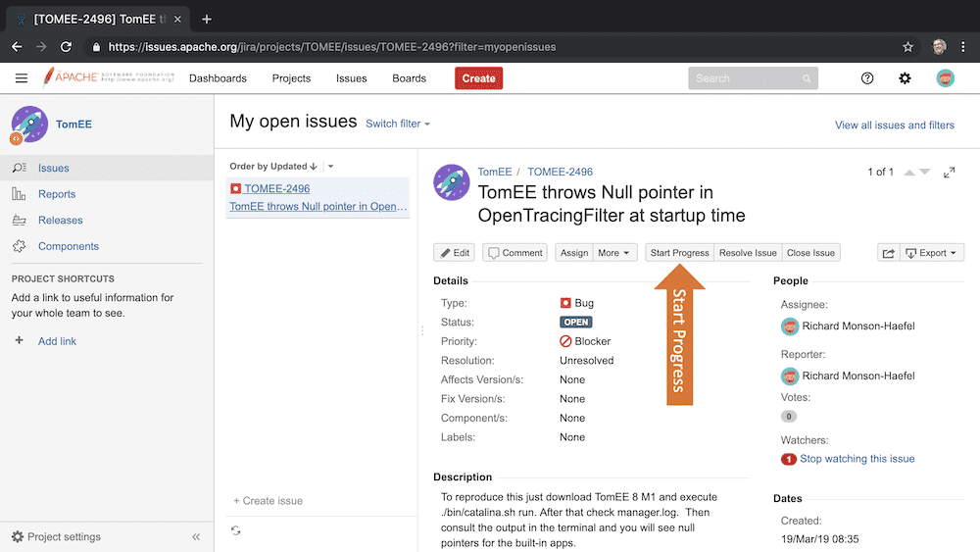Click the share issue icon button
Screen dimensions: 980x552
[x=888, y=253]
